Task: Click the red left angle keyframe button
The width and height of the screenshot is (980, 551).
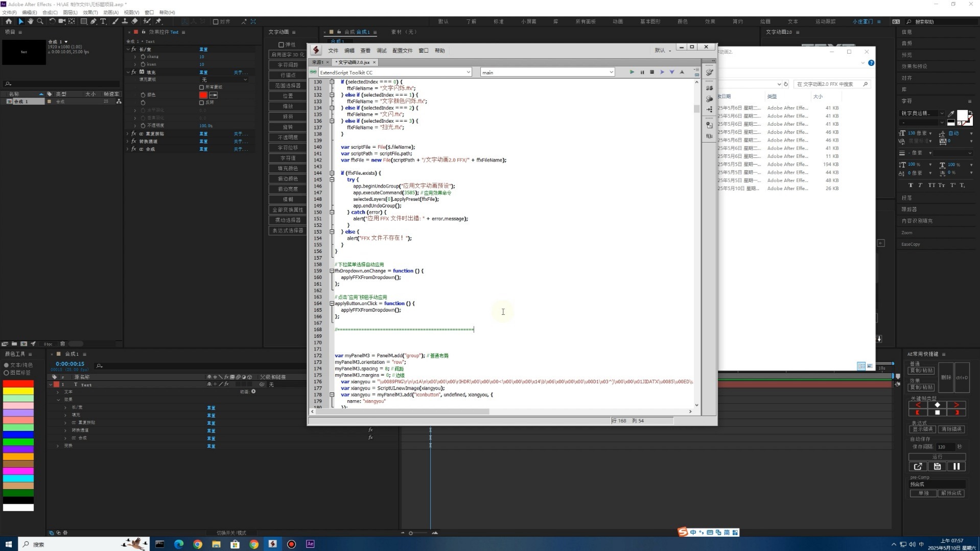Action: point(918,405)
